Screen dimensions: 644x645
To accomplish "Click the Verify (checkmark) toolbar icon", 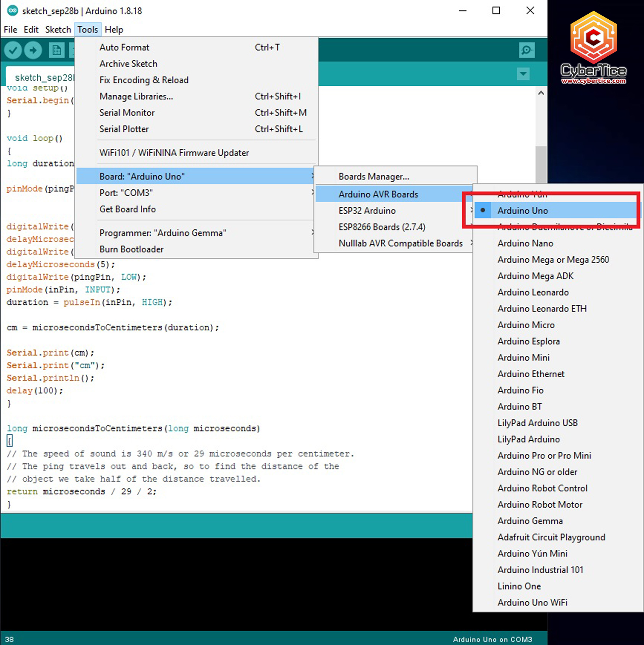I will coord(12,50).
